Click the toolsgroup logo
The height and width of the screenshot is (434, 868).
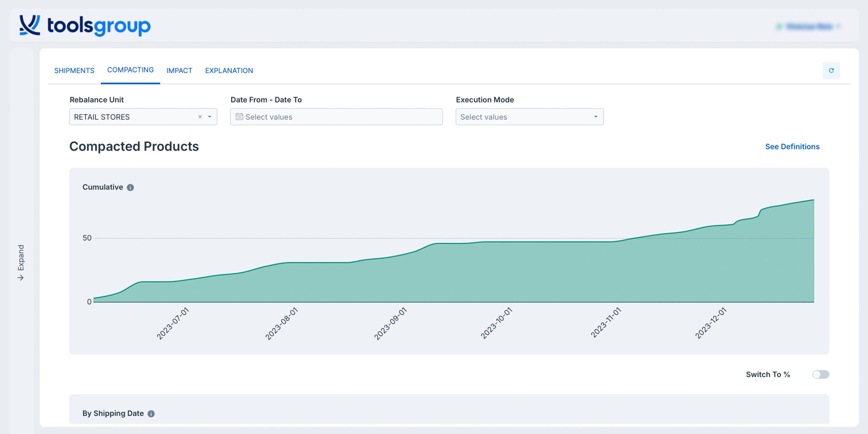(x=85, y=25)
